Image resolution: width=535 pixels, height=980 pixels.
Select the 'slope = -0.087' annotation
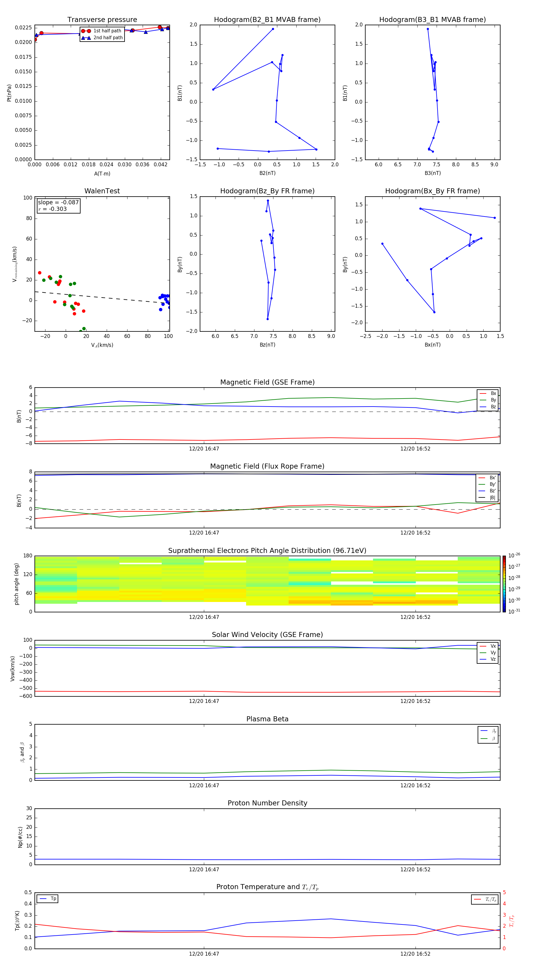(58, 203)
